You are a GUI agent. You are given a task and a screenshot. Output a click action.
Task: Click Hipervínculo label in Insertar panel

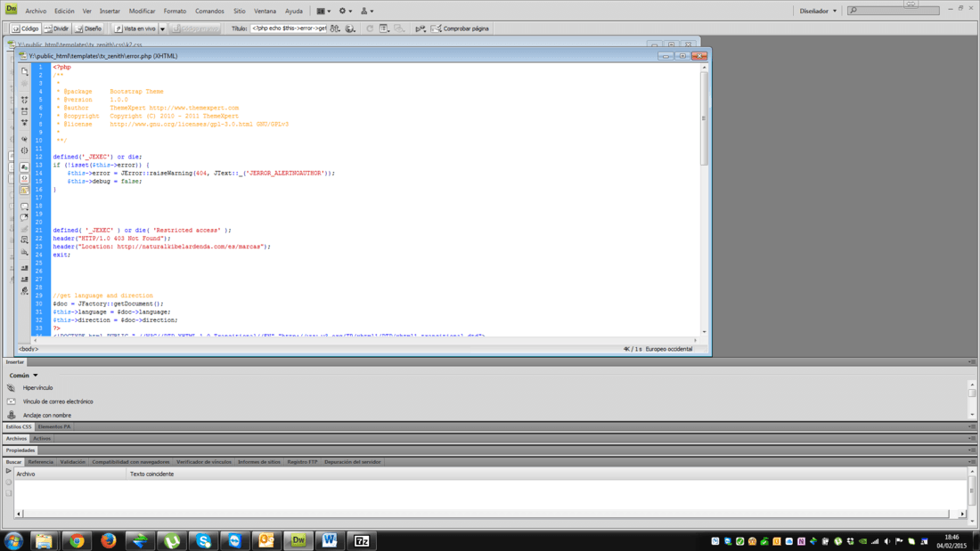pos(37,388)
